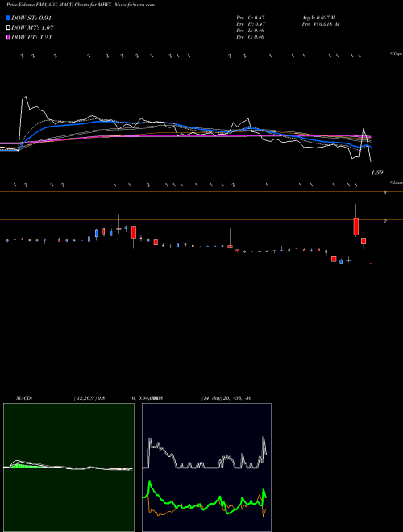Click the chart title mentioning MBVX MunafaSutra.com

click(81, 5)
